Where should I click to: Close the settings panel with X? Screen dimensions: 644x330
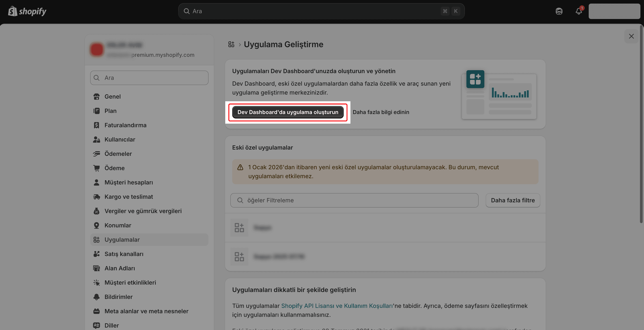pos(631,36)
